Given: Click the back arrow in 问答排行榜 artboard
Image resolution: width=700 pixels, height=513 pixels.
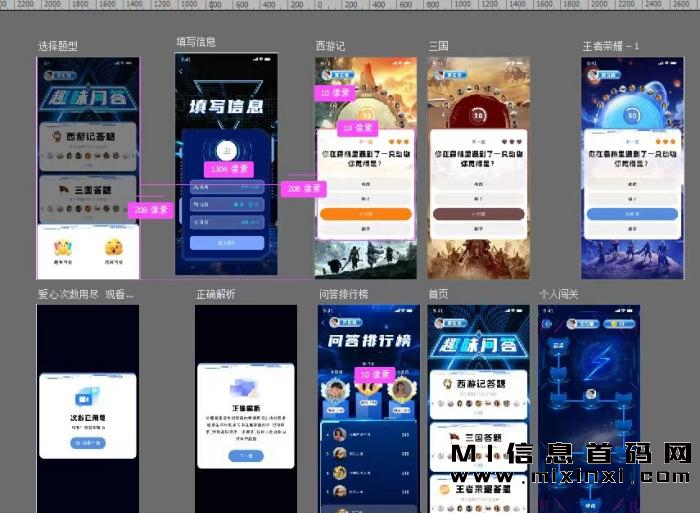Looking at the screenshot, I should (323, 322).
